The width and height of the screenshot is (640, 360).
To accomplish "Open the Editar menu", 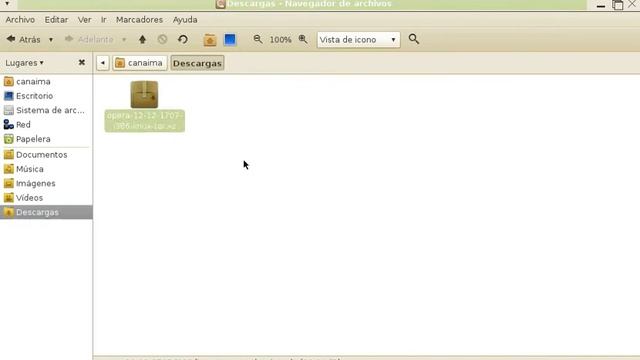I will 56,20.
